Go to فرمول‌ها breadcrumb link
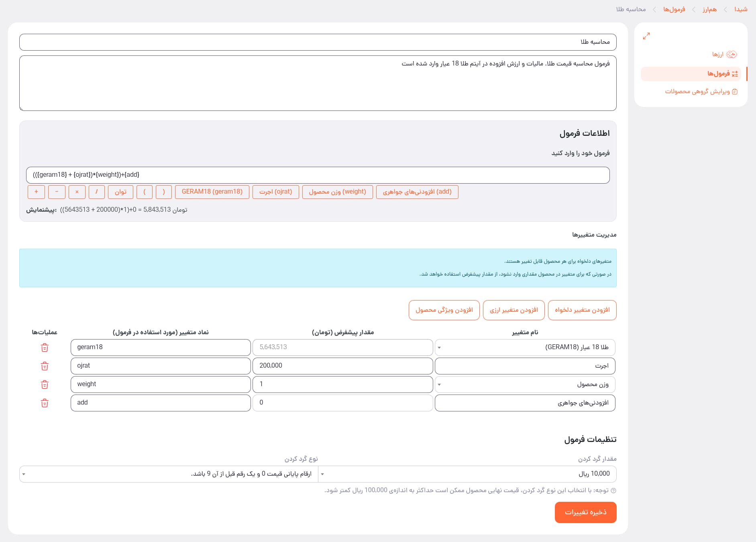The width and height of the screenshot is (756, 542). click(674, 9)
